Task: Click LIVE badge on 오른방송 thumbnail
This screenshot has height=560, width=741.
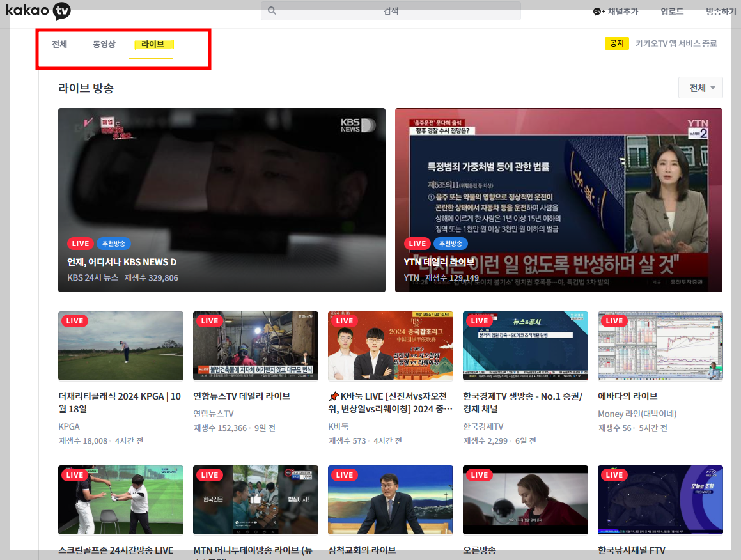Action: (x=480, y=475)
